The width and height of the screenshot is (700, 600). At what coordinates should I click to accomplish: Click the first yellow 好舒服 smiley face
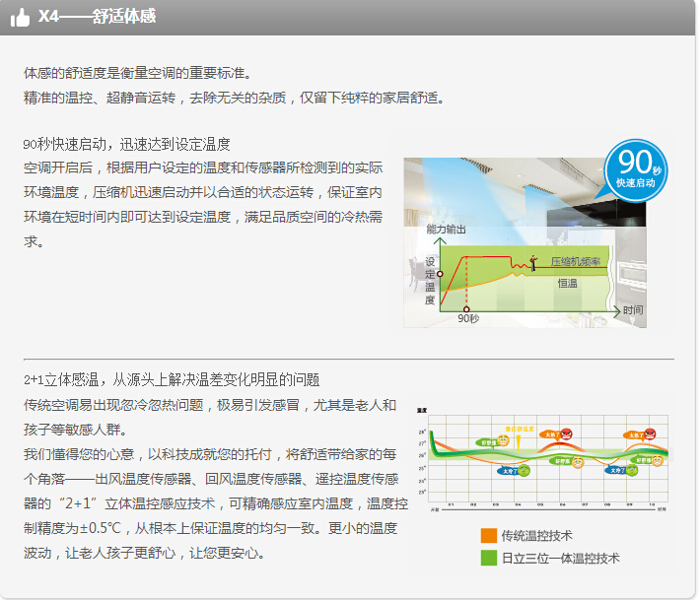click(504, 441)
